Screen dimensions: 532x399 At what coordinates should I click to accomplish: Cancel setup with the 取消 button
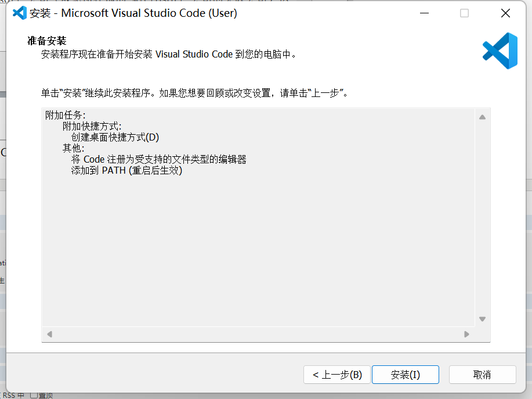pos(482,375)
